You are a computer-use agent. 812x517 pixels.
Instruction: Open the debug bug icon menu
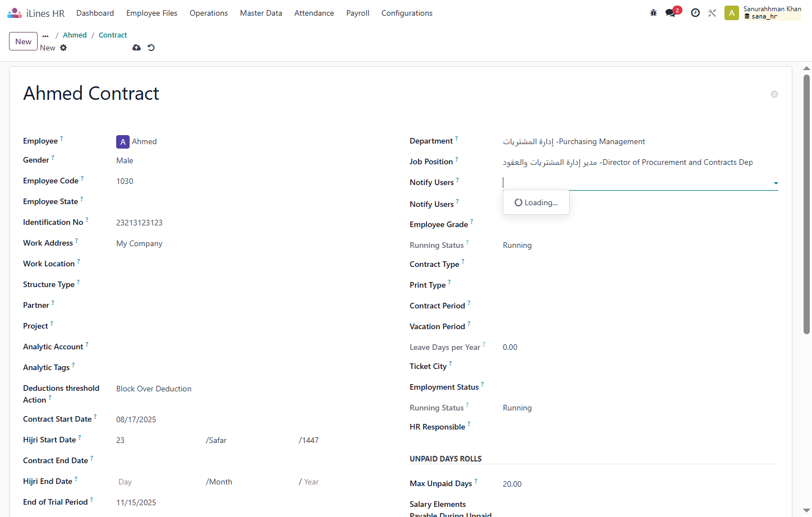click(x=653, y=13)
